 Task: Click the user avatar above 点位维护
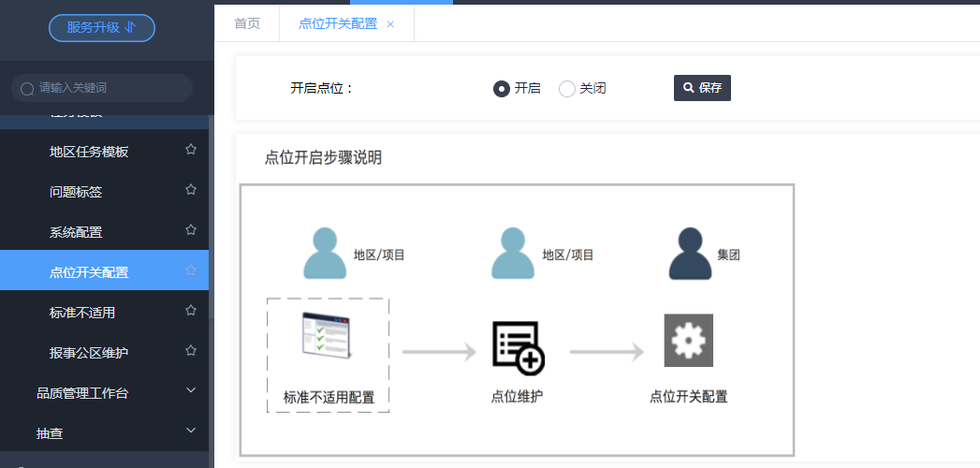[513, 253]
